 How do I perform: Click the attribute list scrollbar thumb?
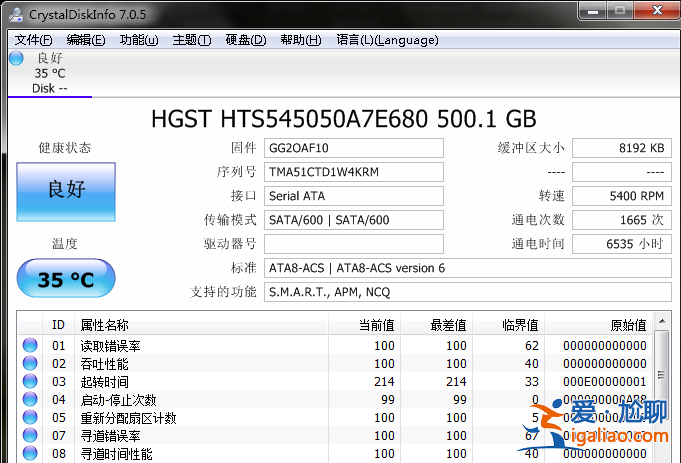click(x=662, y=375)
